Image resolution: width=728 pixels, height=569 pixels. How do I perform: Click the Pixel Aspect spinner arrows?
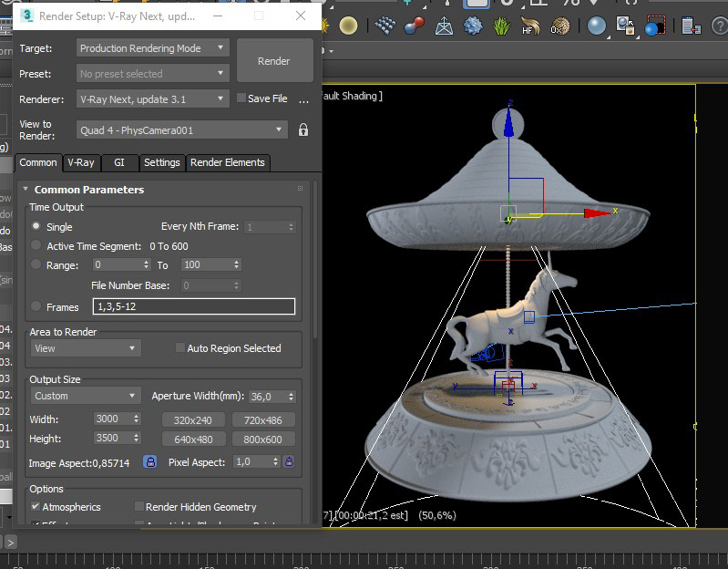click(x=275, y=461)
